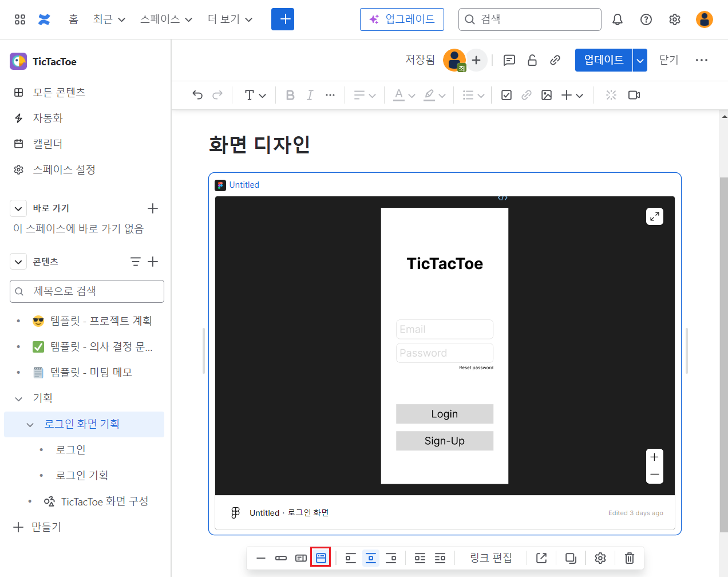
Task: Open the AI sparkle tool
Action: [x=611, y=95]
